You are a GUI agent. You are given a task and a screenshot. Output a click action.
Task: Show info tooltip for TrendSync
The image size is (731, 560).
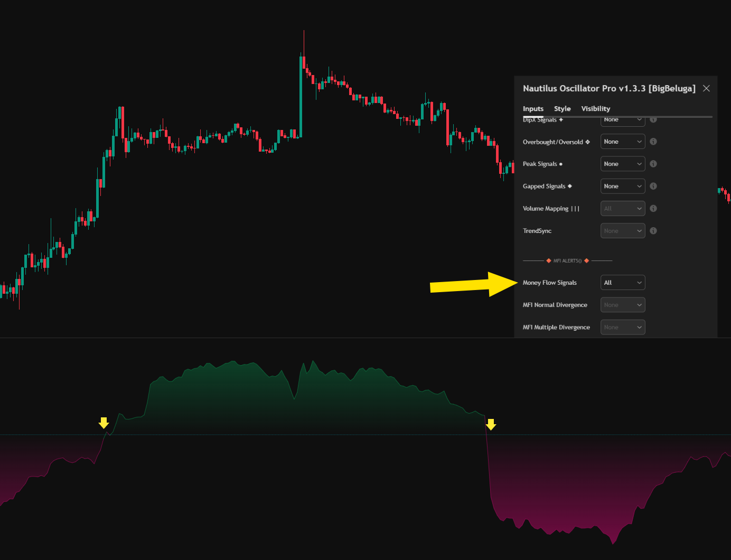(653, 230)
